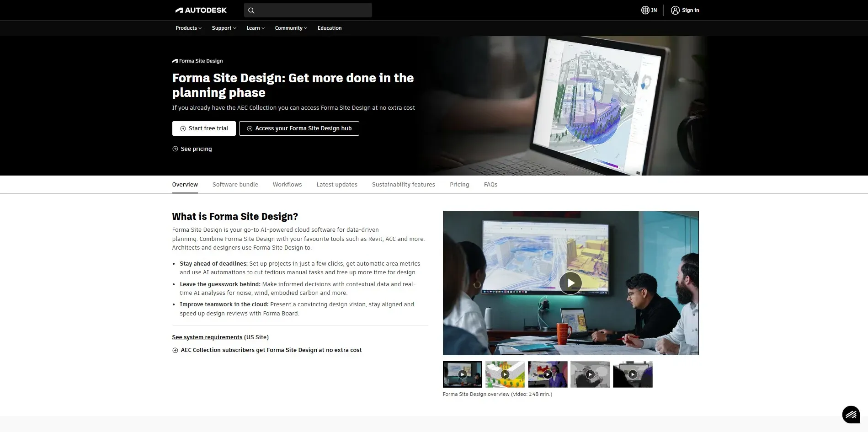Open the Community dropdown

pos(290,28)
